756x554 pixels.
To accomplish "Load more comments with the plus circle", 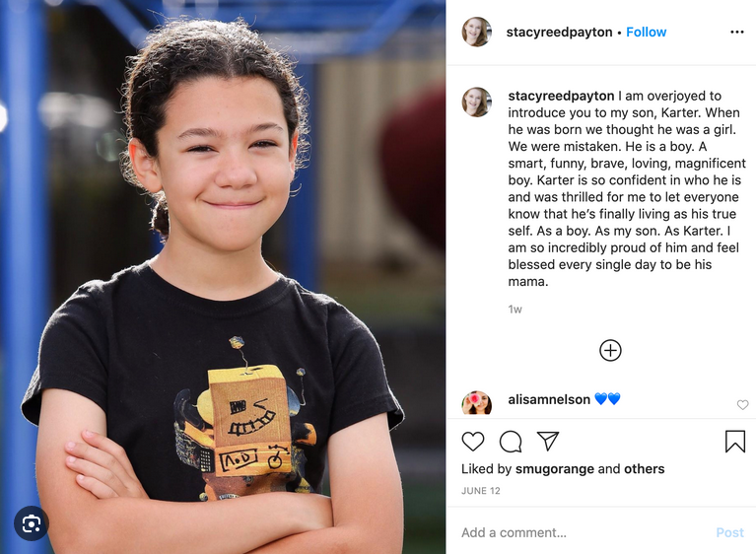I will 610,351.
